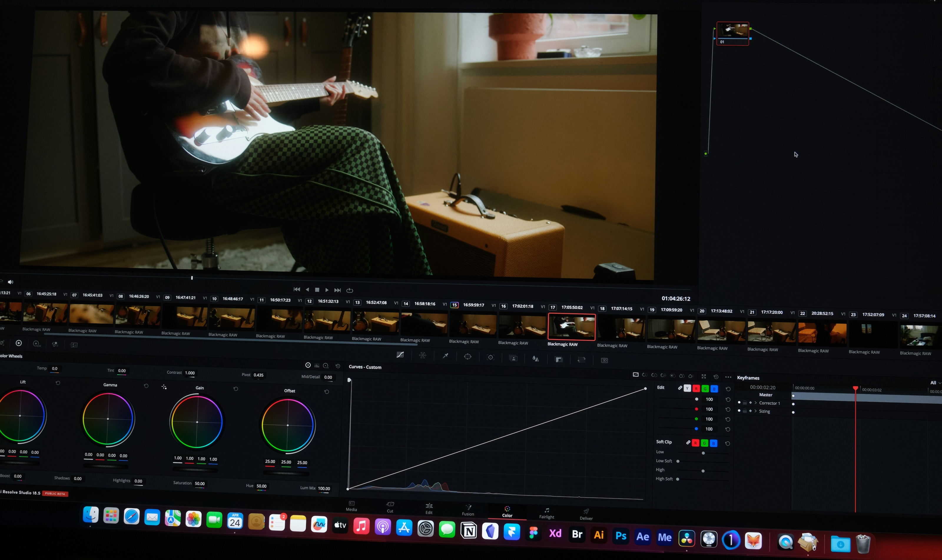
Task: Expand the Sizing keyframe track
Action: 756,411
